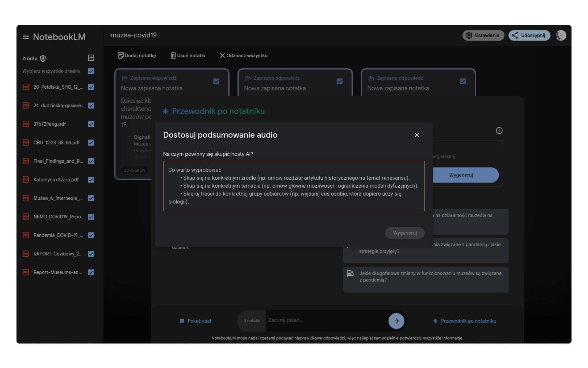The height and width of the screenshot is (368, 588).
Task: Click PDF icon of Final_Findings_and_R source
Action: pos(26,161)
